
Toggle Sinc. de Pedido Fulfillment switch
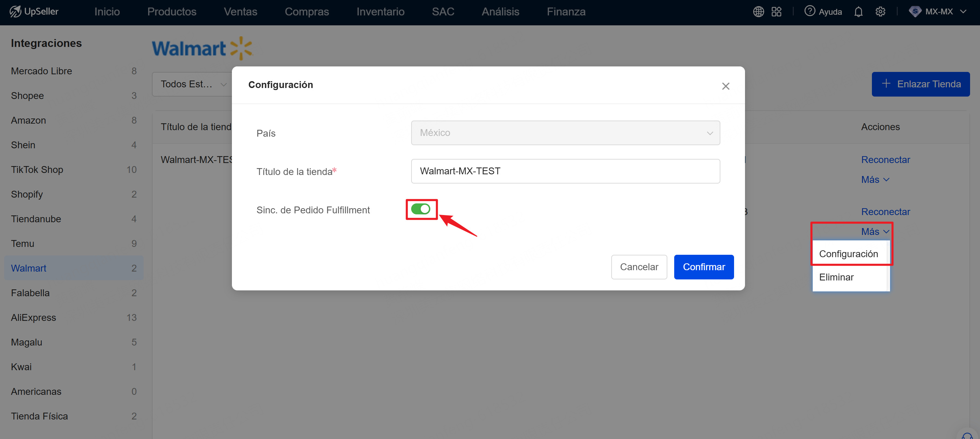pyautogui.click(x=420, y=209)
